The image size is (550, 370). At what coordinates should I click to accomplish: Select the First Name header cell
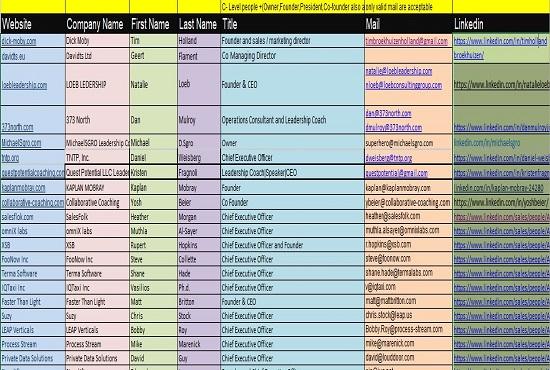(153, 24)
